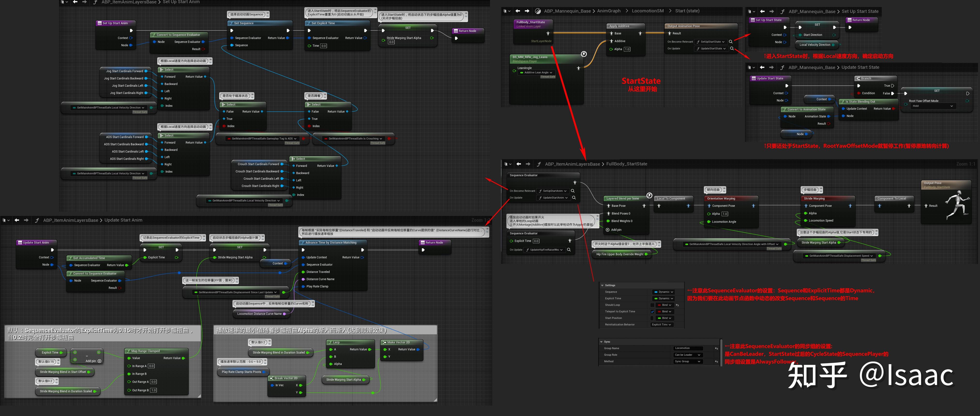Click magnifier beside UpdateHipFireRaiseWeapon function
Image resolution: width=980 pixels, height=416 pixels.
pyautogui.click(x=569, y=250)
